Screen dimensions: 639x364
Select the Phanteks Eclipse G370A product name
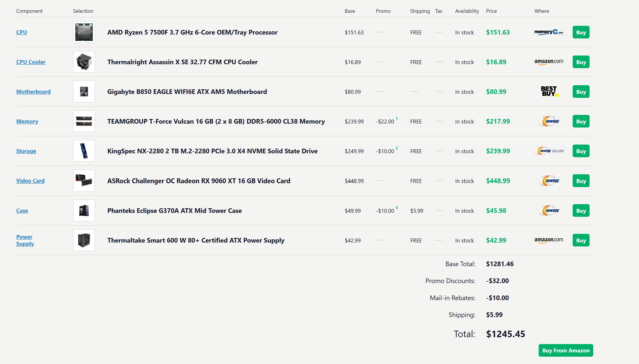coord(175,211)
